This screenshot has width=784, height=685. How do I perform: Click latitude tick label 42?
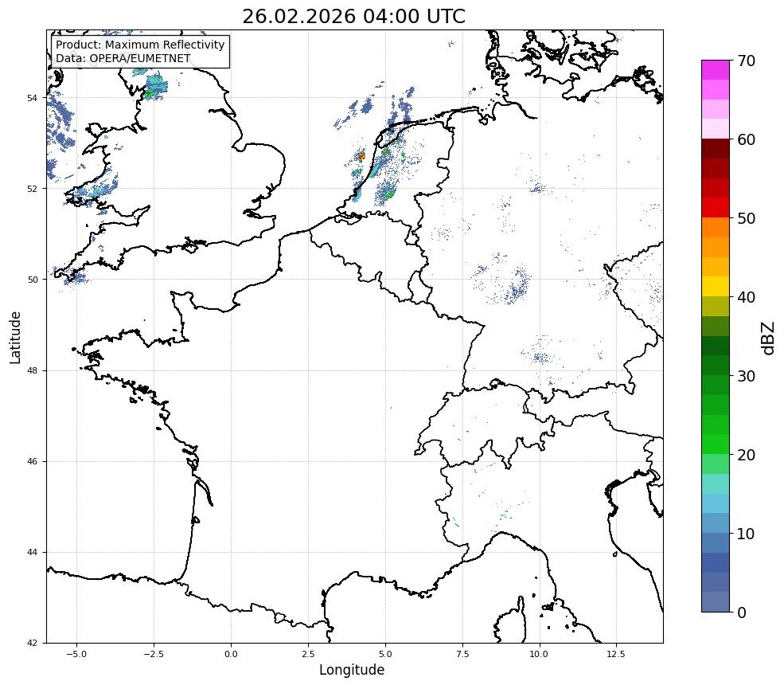click(x=32, y=643)
